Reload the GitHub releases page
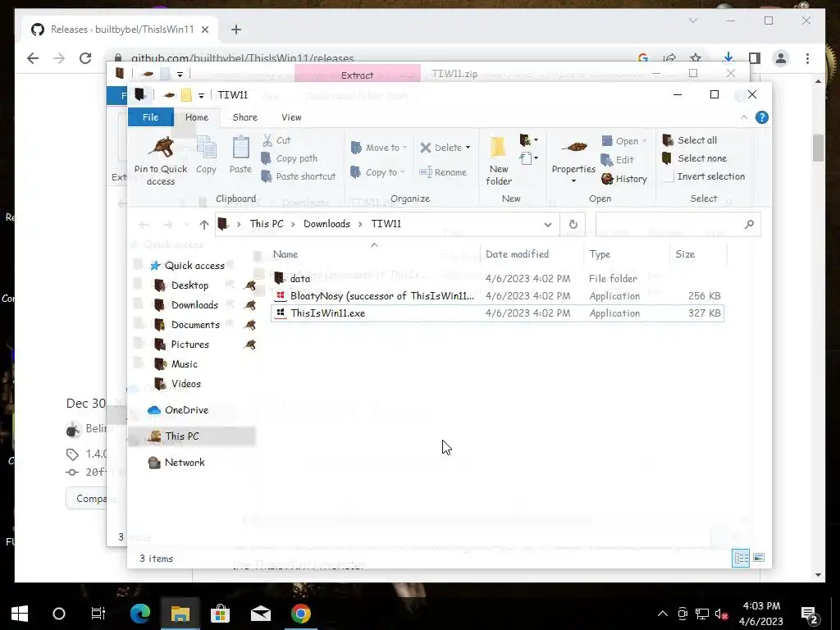The width and height of the screenshot is (840, 630). pyautogui.click(x=85, y=58)
